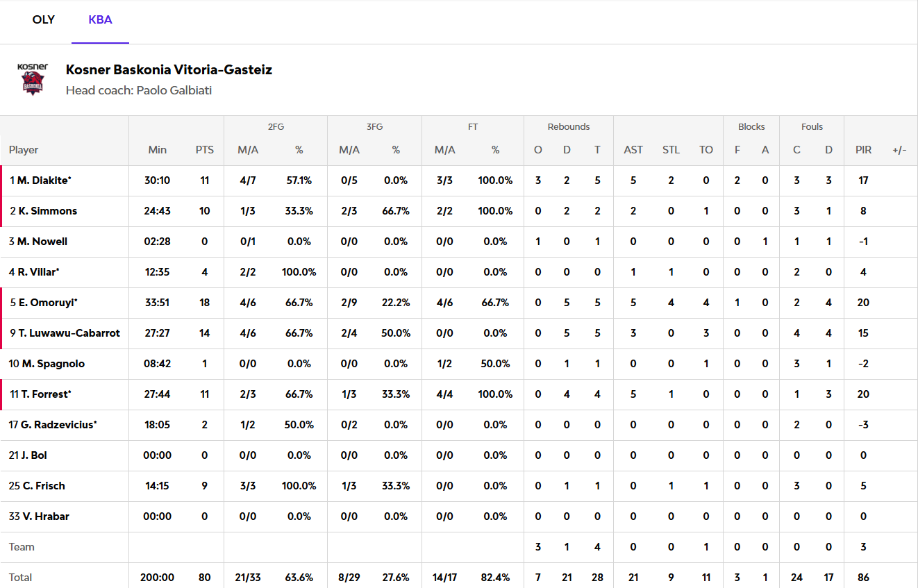Image resolution: width=918 pixels, height=588 pixels.
Task: Click the Kosner Baskonia team logo
Action: (33, 79)
